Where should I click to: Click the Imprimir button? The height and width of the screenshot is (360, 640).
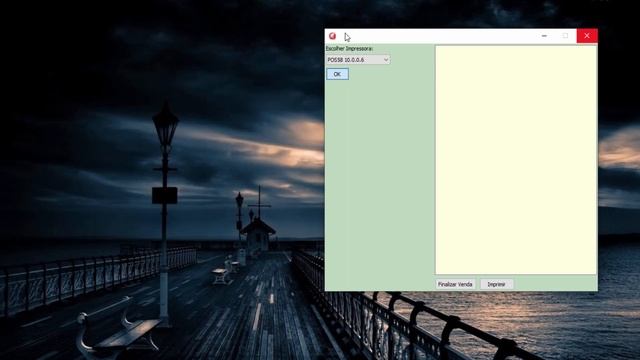pyautogui.click(x=496, y=284)
